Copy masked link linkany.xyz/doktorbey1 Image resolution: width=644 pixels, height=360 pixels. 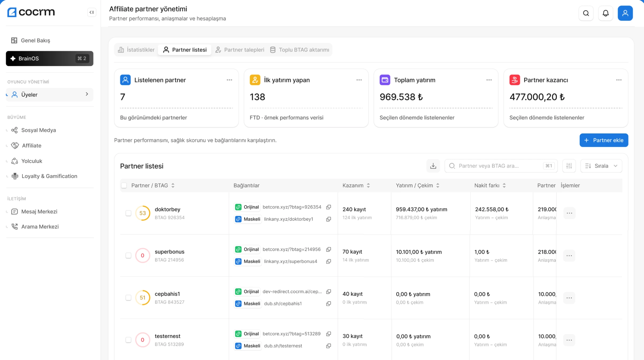328,219
